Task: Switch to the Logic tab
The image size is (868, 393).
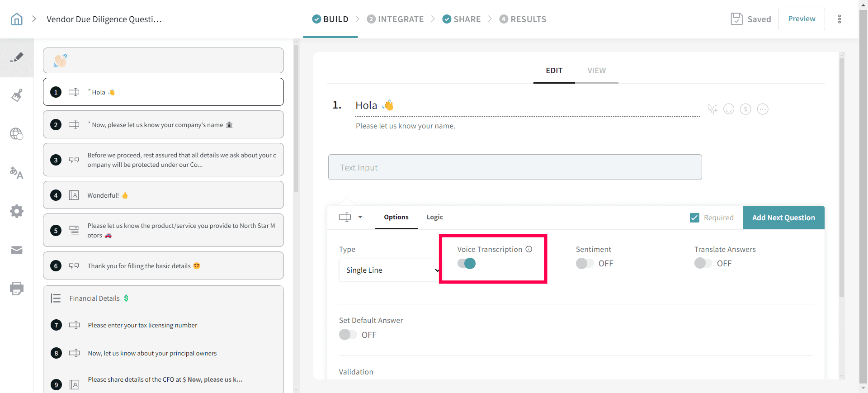Action: coord(434,217)
